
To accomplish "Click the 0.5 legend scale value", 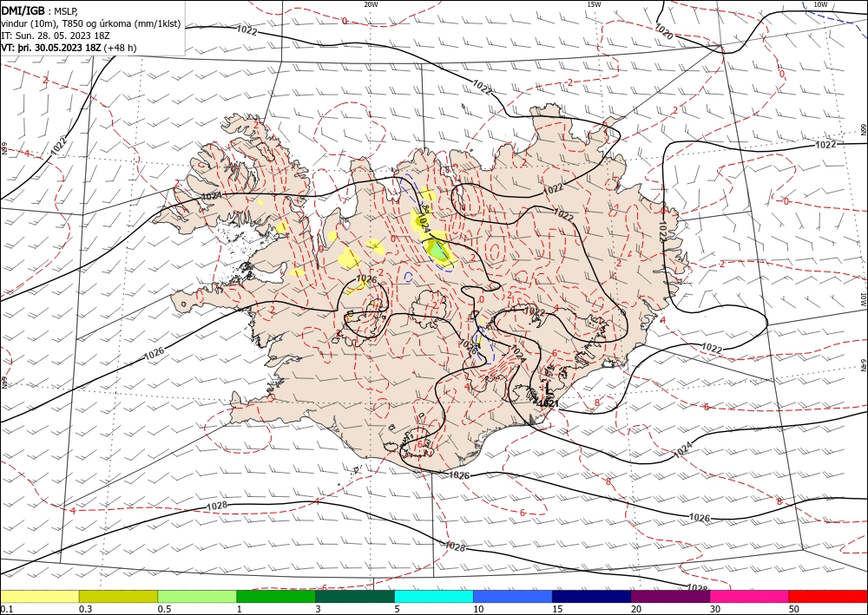I will click(x=164, y=609).
